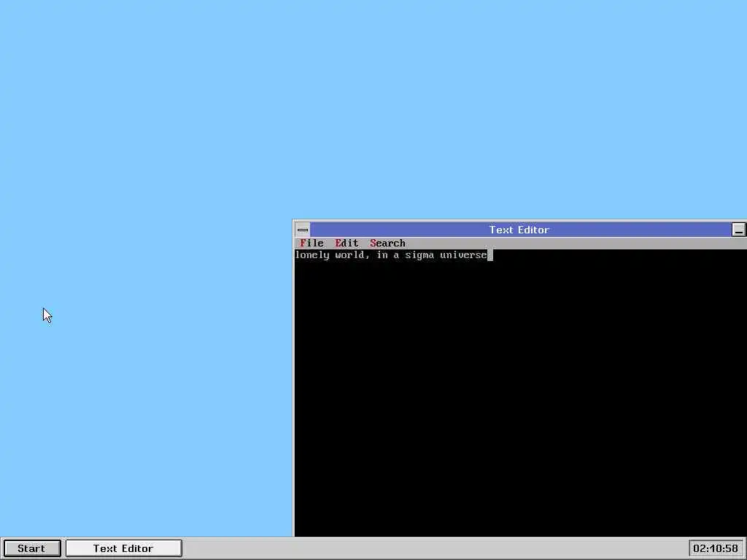Minimize the Text Editor window
Screen dimensions: 747x560
[x=738, y=230]
